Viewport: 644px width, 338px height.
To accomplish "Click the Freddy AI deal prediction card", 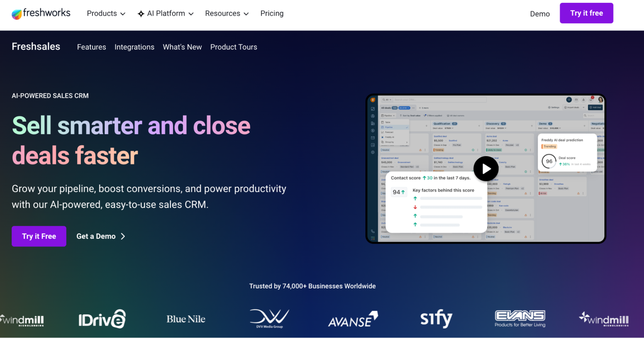I will click(567, 153).
